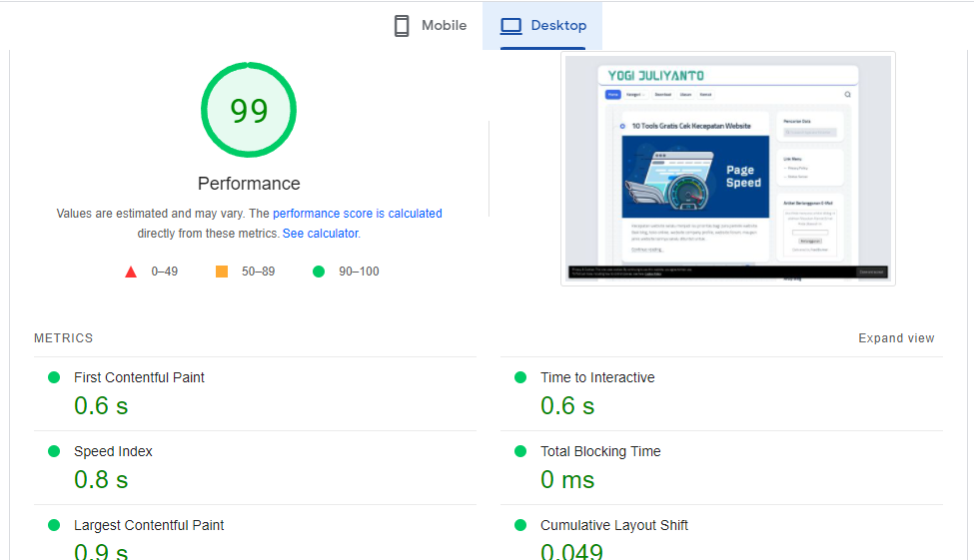Screen dimensions: 974x560
Task: Click the METRICS section heading
Action: (x=63, y=338)
